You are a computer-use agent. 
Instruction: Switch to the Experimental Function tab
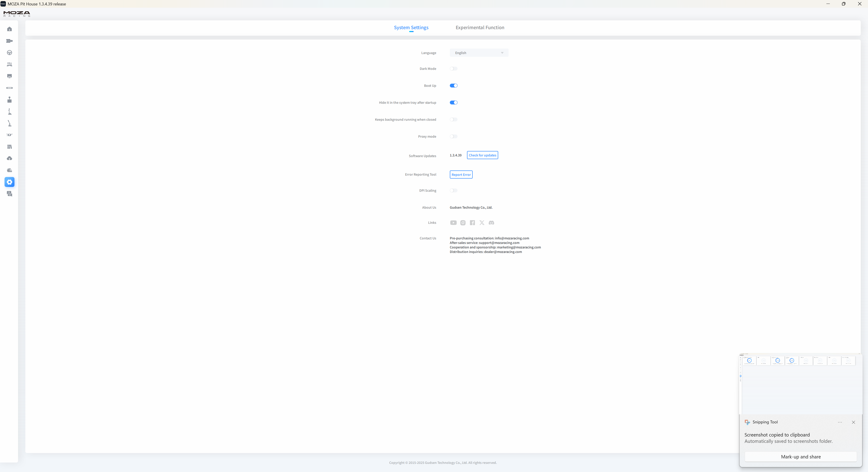coord(480,28)
